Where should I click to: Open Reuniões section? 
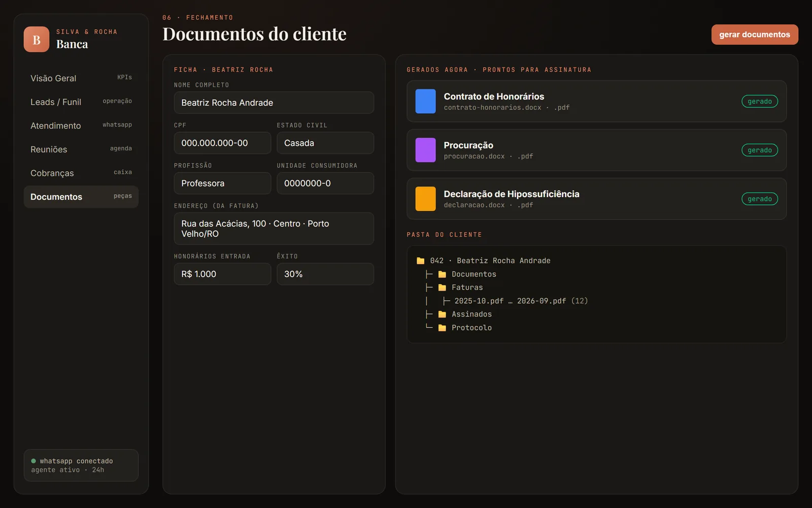pos(81,149)
